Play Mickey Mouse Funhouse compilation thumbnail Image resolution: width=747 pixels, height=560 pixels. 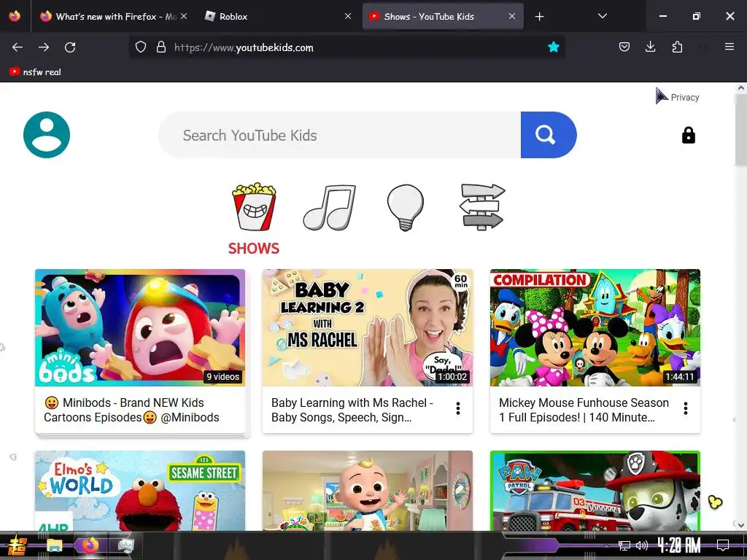[595, 327]
